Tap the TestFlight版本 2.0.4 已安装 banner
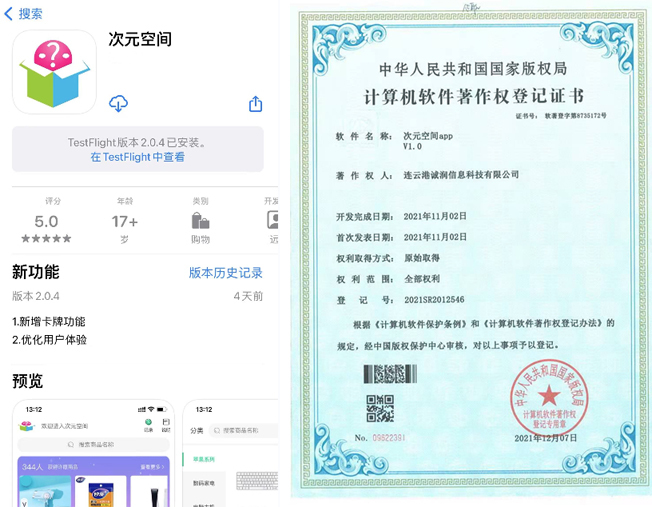This screenshot has width=652, height=507. 138,149
